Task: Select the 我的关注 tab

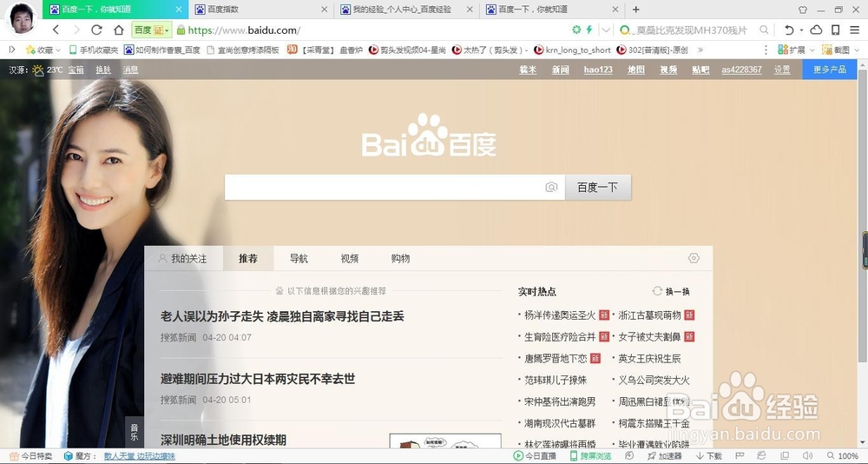Action: click(184, 258)
